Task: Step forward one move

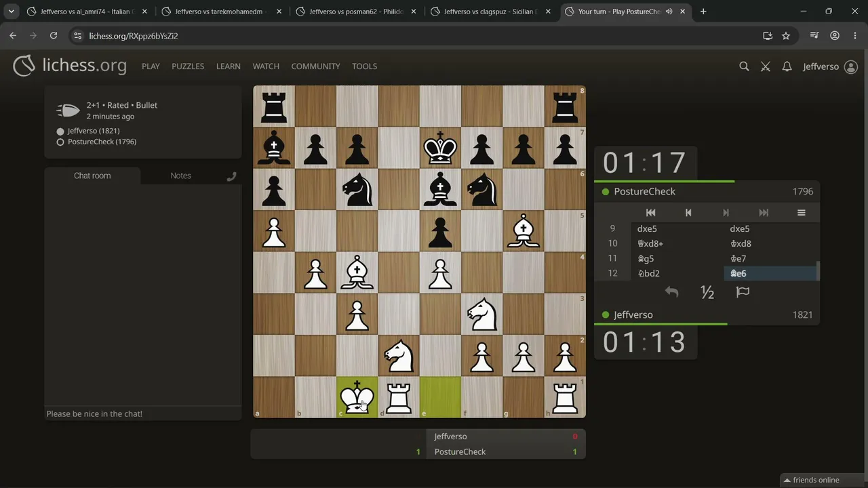Action: (726, 213)
